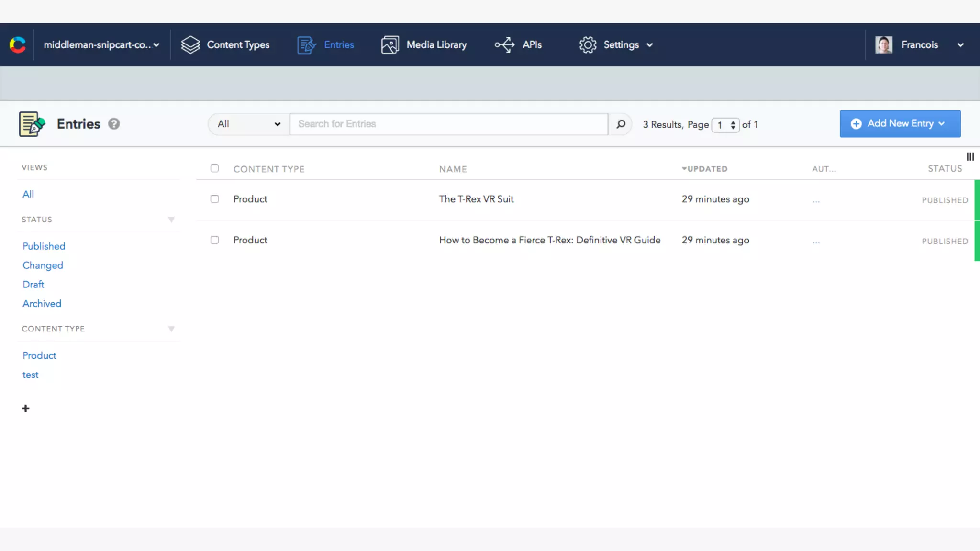Click the Entries help question mark icon
Screen dimensions: 980x551
point(114,124)
